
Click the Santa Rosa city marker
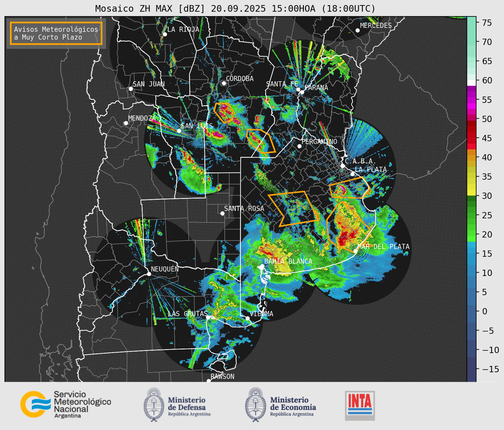pyautogui.click(x=222, y=213)
